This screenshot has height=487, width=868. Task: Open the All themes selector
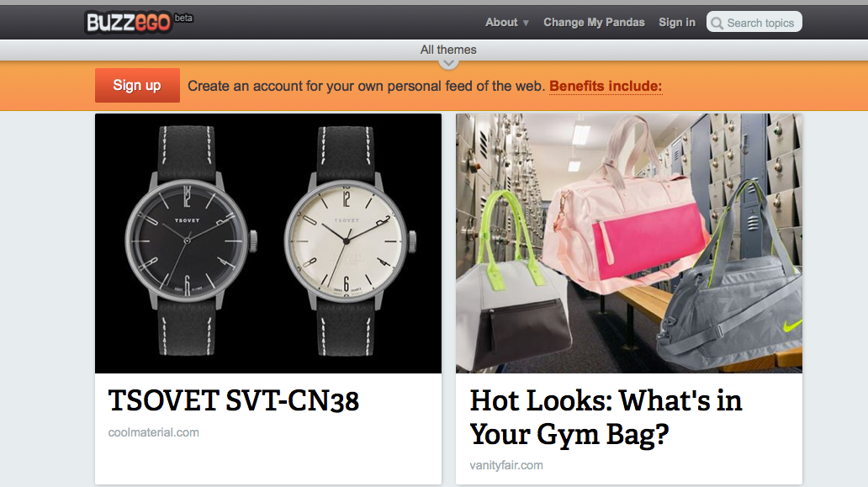pyautogui.click(x=448, y=50)
